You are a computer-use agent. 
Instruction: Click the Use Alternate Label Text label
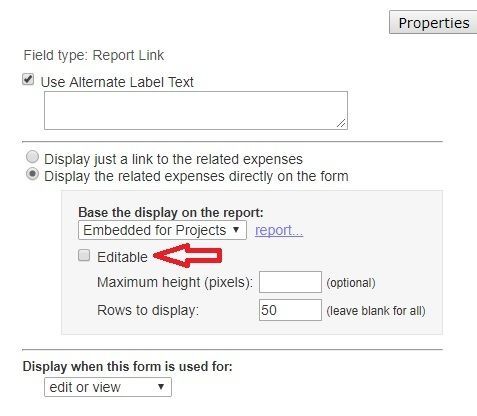coord(117,82)
